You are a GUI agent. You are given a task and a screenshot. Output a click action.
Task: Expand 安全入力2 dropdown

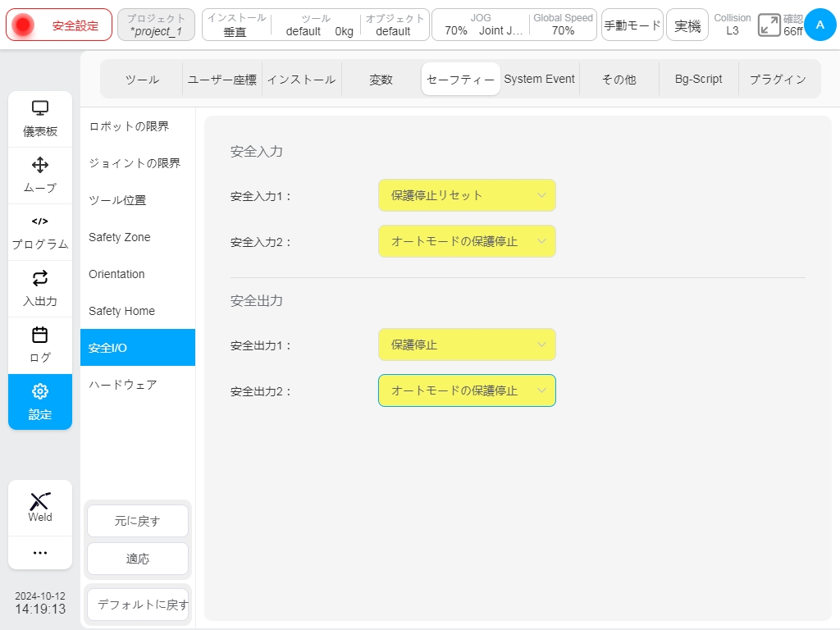click(x=467, y=242)
